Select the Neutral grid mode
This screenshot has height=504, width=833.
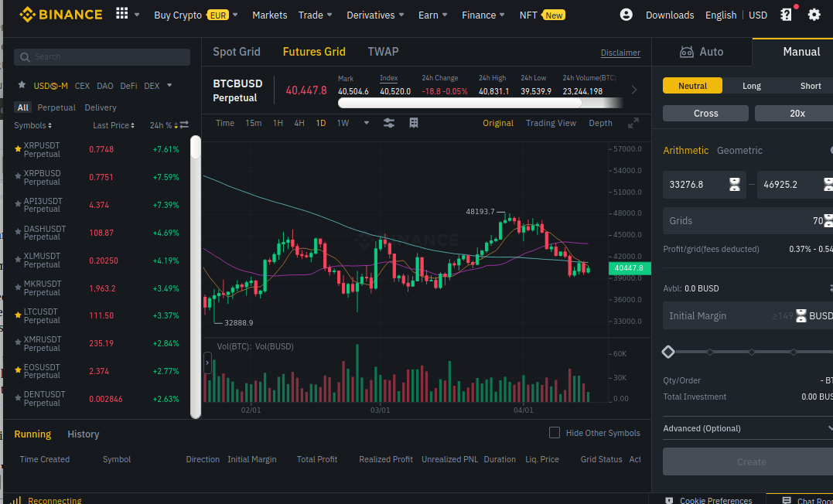(692, 86)
